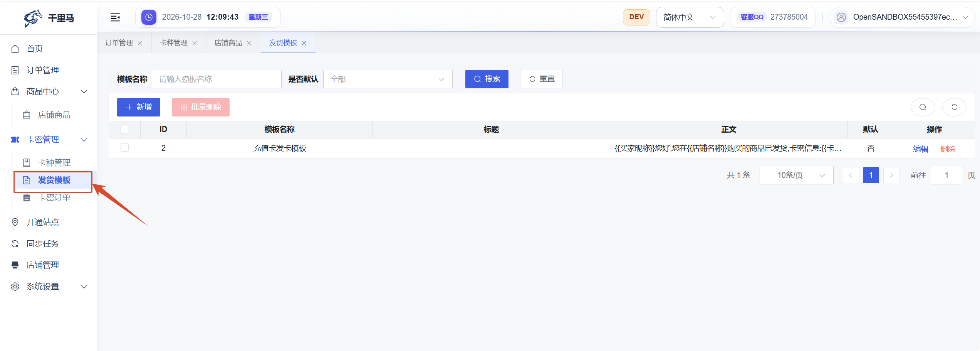Expand the 系统设置 menu chevron
Image resolution: width=980 pixels, height=351 pixels.
point(84,287)
